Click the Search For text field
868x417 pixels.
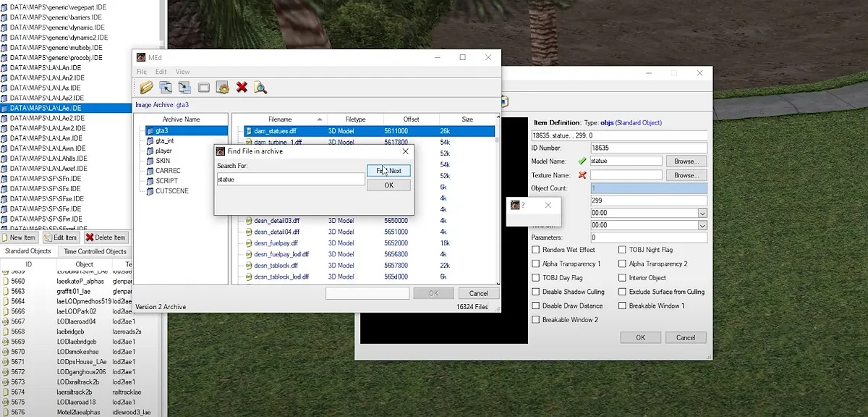290,179
